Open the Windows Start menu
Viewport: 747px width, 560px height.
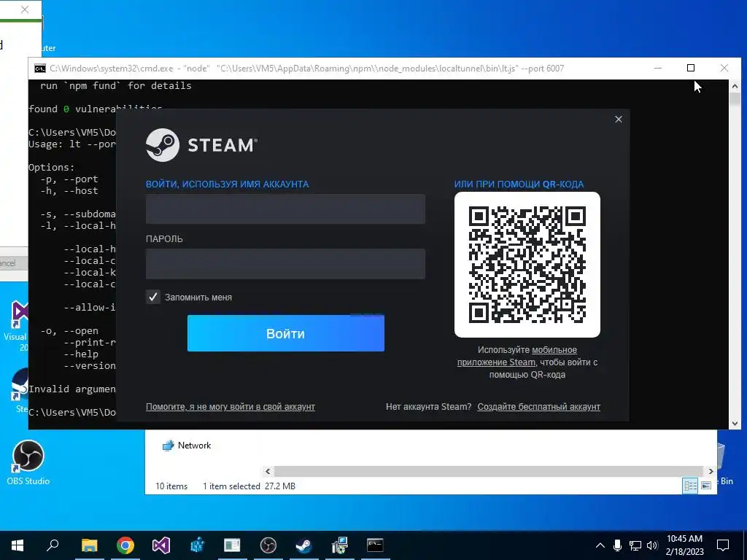tap(18, 545)
